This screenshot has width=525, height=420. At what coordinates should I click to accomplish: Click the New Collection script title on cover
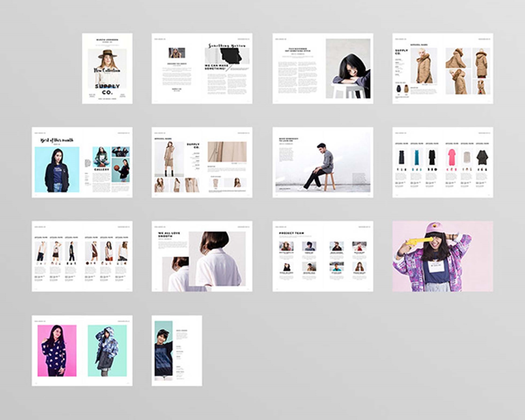(x=107, y=70)
